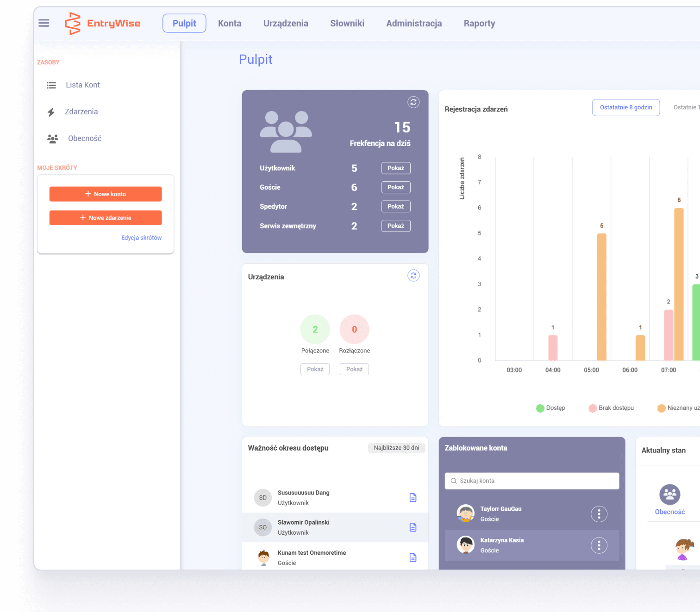Open the hamburger menu icon
Viewport: 700px width, 612px height.
point(44,23)
